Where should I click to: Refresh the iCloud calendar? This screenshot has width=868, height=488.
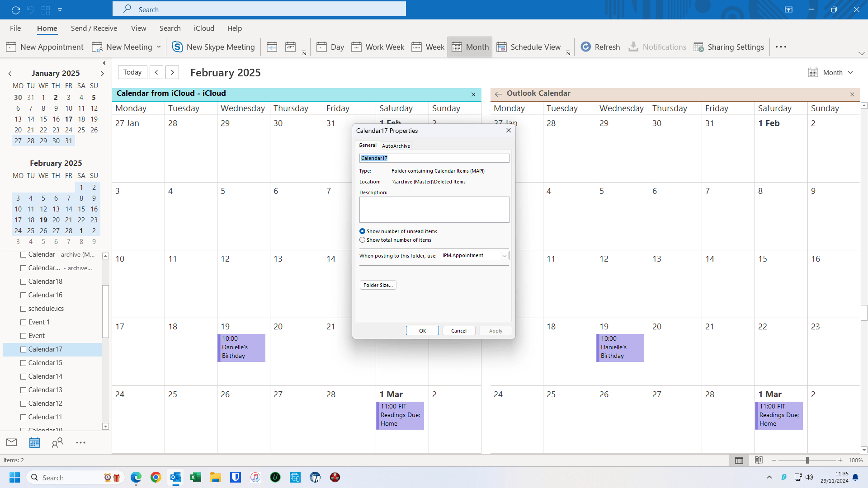(600, 47)
